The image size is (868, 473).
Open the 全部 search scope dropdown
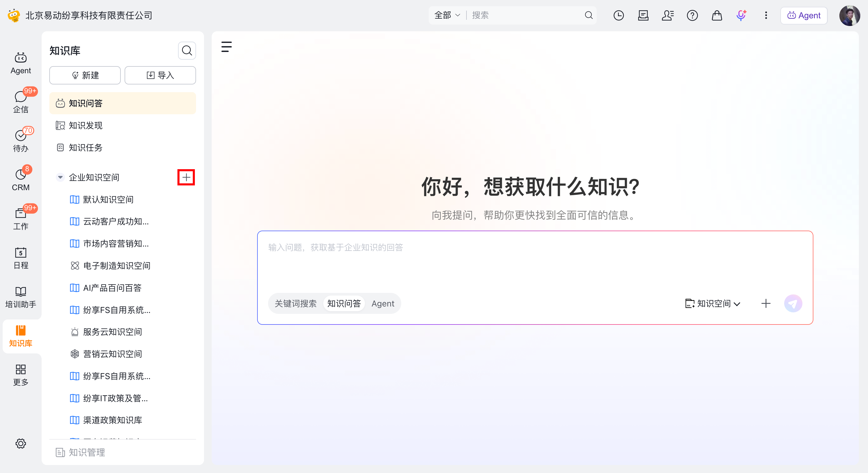(x=447, y=15)
